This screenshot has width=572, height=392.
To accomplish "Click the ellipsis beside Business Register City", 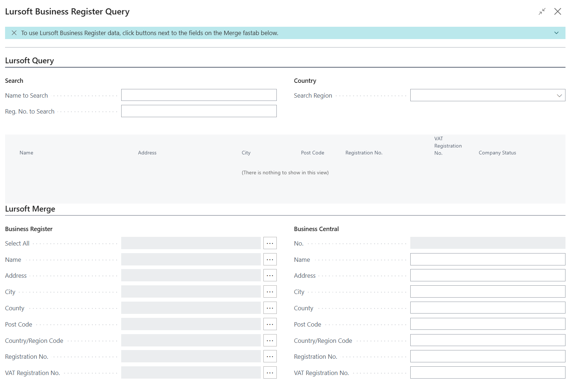I will click(x=270, y=291).
